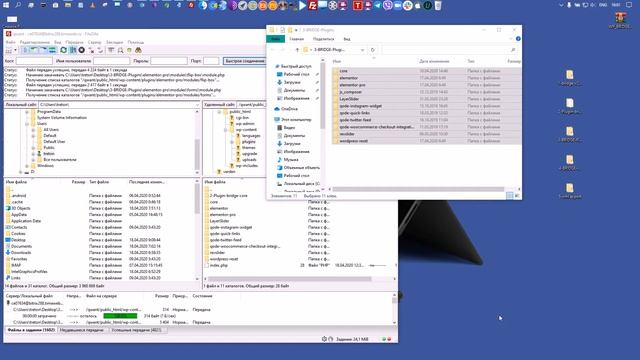Toggle processing of the transfer queue icon
Image resolution: width=640 pixels, height=360 pixels.
[73, 50]
